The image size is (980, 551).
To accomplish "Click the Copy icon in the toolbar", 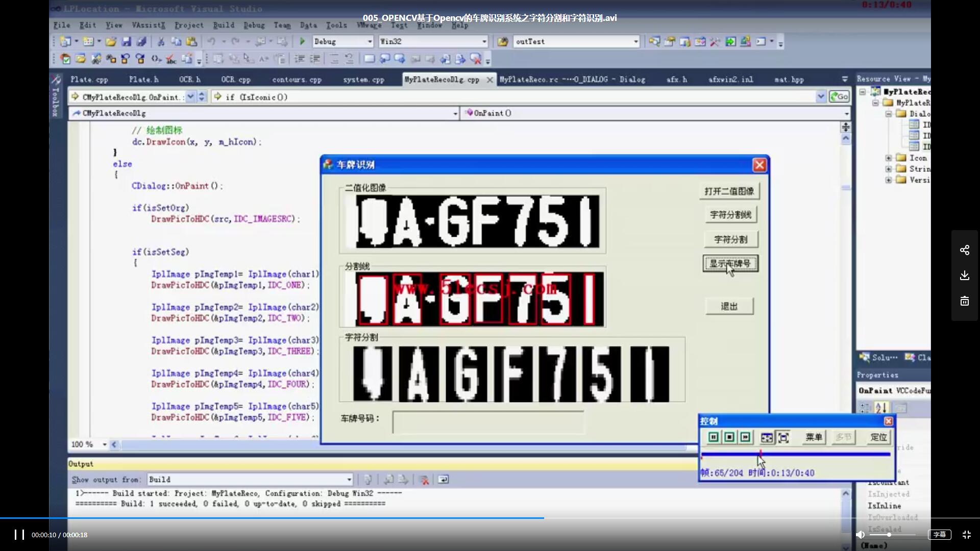I will tap(176, 41).
